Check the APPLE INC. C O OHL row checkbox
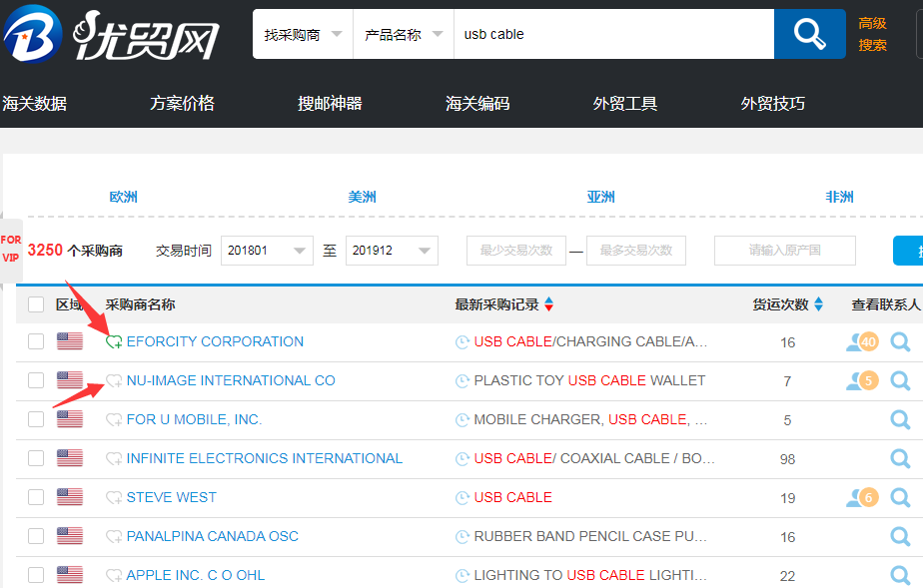 tap(36, 575)
